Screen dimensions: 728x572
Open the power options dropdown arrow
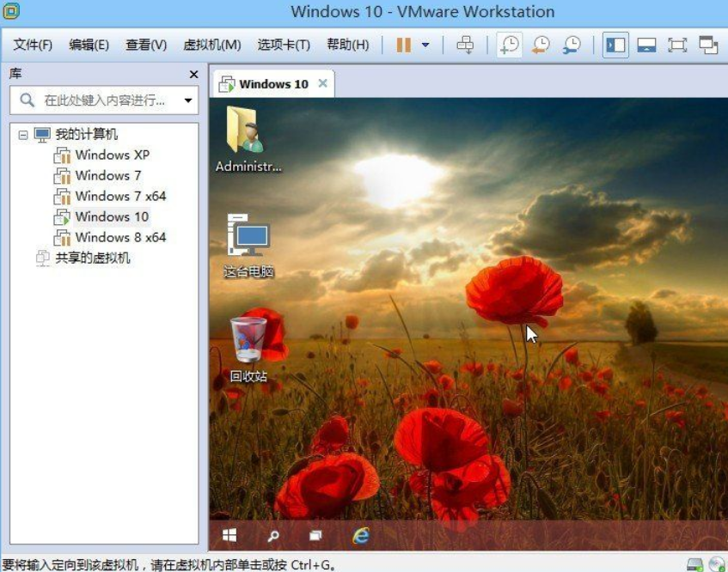[x=425, y=45]
